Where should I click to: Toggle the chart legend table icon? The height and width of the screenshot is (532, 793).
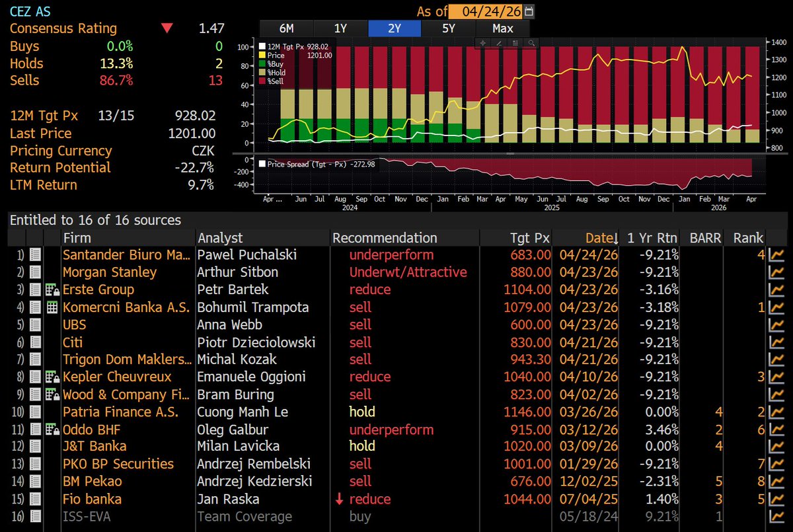tap(515, 43)
